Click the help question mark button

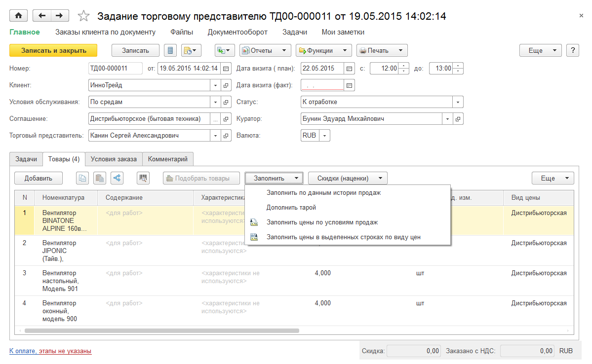point(573,50)
